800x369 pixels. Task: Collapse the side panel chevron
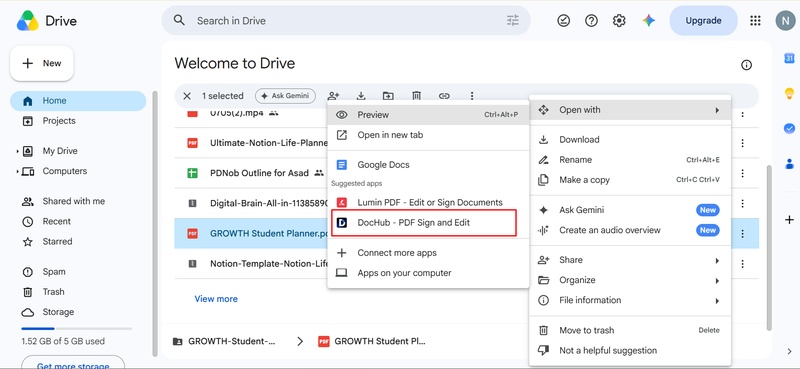[x=789, y=351]
